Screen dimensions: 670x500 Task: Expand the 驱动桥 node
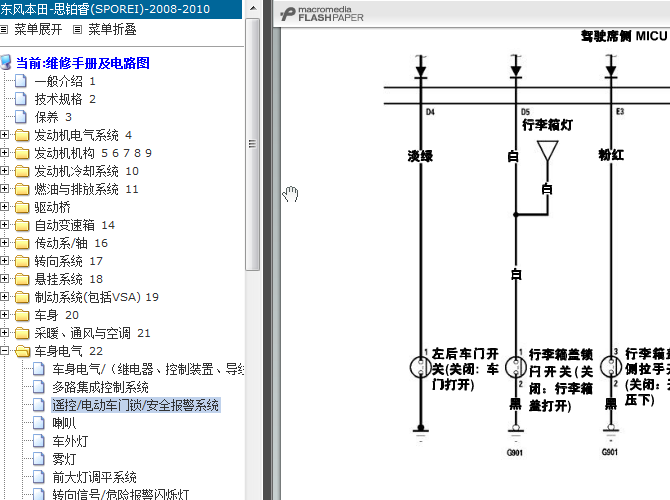point(4,206)
